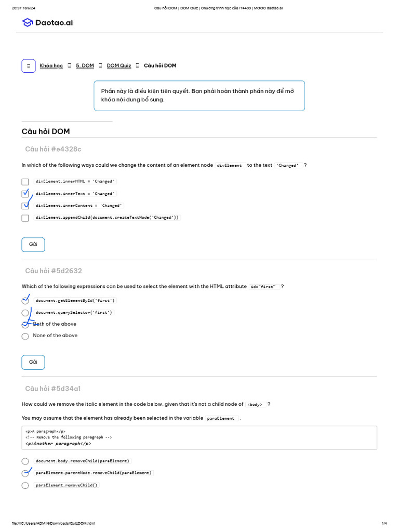The image size is (399, 532).
Task: Click the separator icon before Câu hỏi DOM
Action: pyautogui.click(x=137, y=65)
